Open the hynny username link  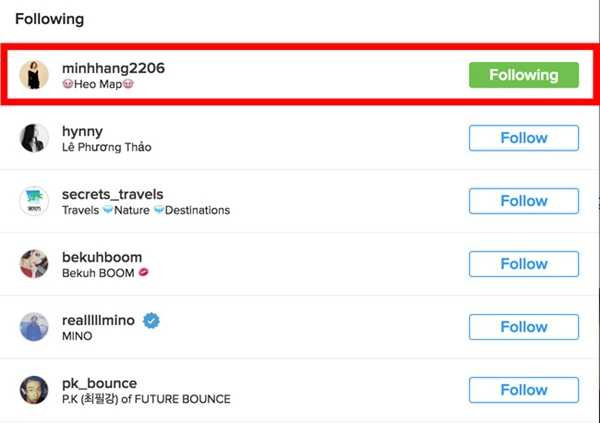(x=82, y=131)
